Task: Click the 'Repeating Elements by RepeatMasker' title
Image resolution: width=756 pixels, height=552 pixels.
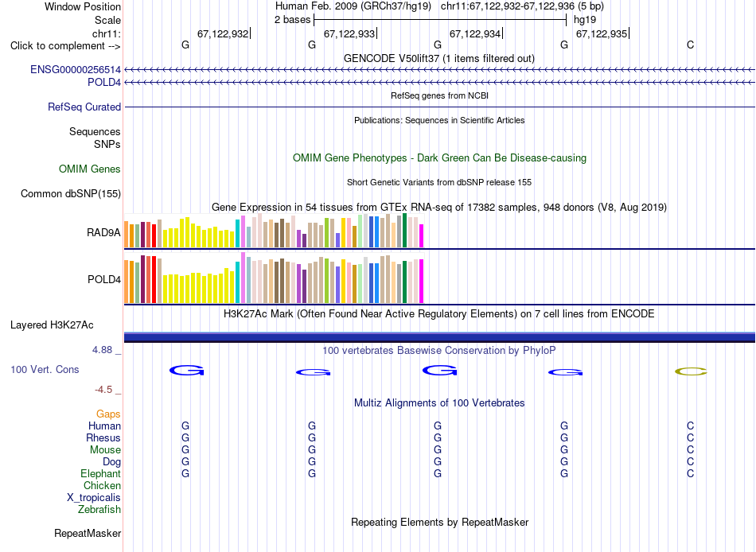Action: (440, 522)
